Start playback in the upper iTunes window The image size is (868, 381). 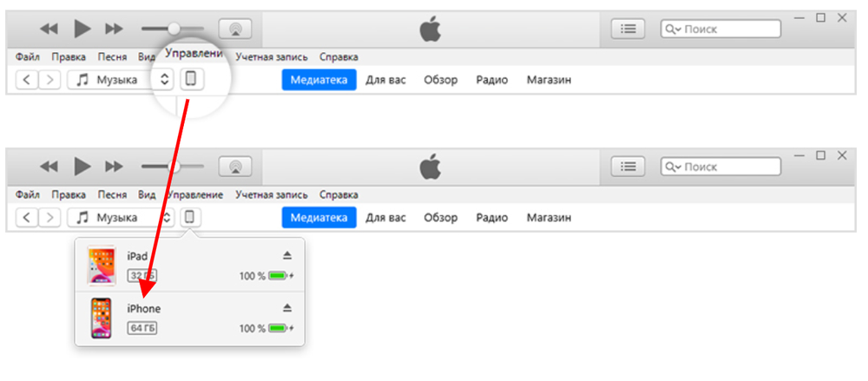[x=82, y=29]
